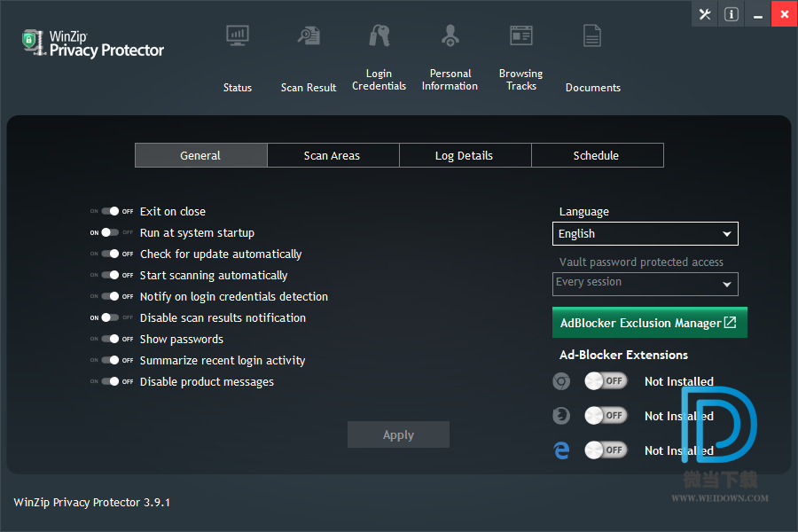Open the Scan Result magnifier icon
Screen dimensions: 798x532
click(309, 35)
